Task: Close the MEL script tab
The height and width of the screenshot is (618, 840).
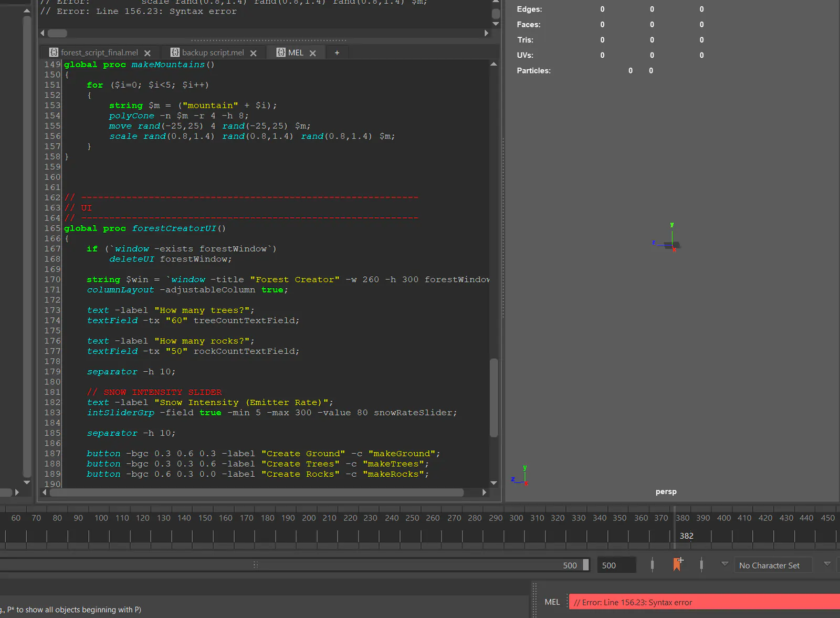Action: tap(313, 53)
